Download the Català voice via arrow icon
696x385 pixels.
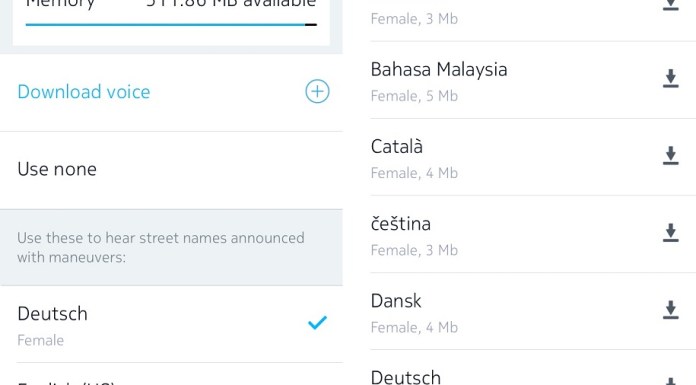(x=671, y=155)
